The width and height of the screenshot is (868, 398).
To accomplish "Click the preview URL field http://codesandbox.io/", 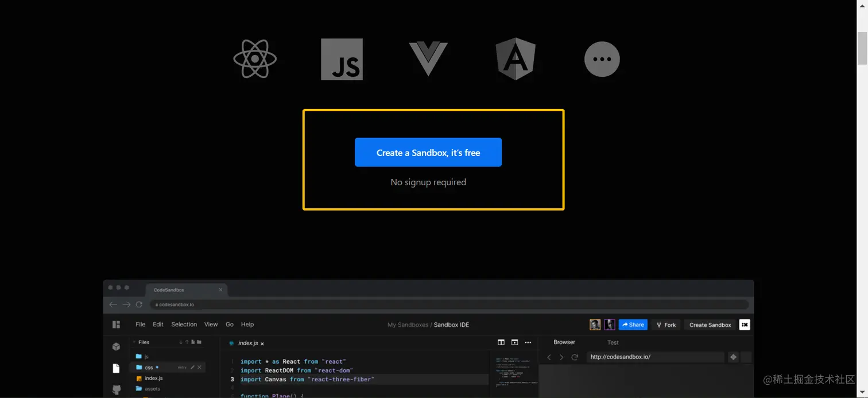I will [x=655, y=357].
